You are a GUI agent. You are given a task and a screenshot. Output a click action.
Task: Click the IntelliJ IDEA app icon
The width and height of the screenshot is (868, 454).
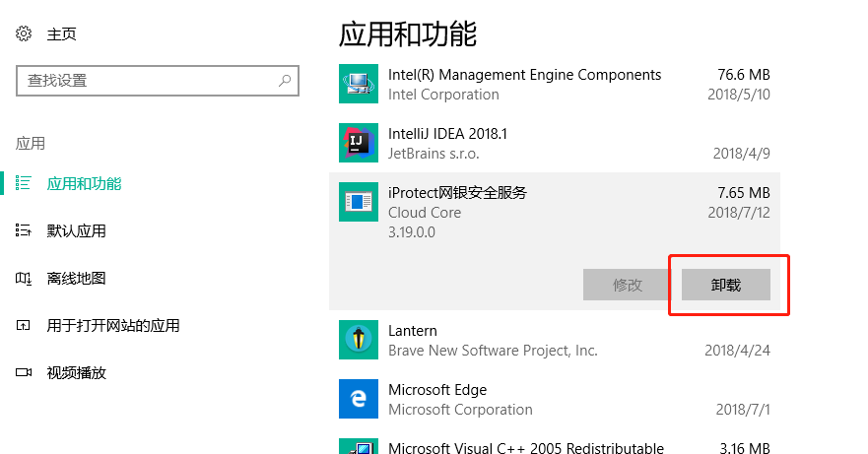click(359, 143)
